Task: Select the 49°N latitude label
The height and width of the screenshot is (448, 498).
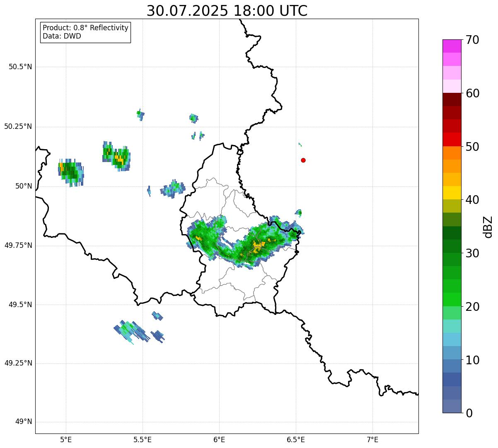Action: pos(24,422)
